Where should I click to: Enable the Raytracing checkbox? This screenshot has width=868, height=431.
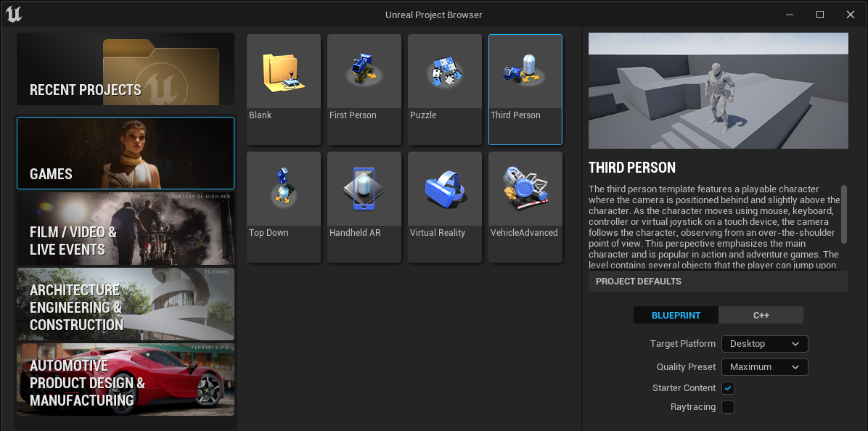click(x=728, y=407)
